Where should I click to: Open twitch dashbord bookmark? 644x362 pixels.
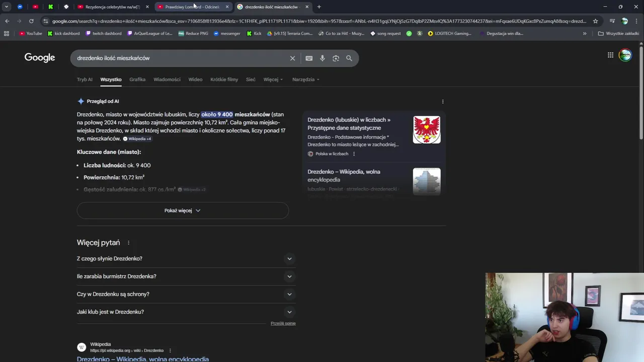tap(104, 33)
